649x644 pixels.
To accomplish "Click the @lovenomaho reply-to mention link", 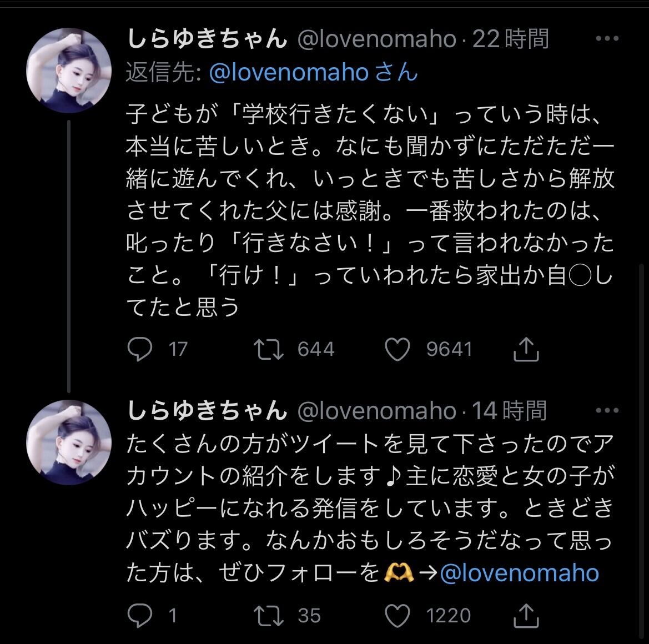I will tap(289, 73).
